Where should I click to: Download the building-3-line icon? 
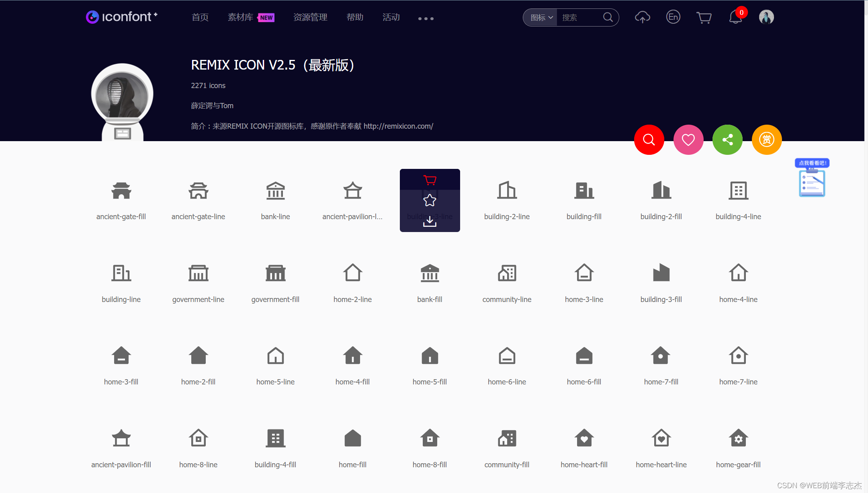430,221
